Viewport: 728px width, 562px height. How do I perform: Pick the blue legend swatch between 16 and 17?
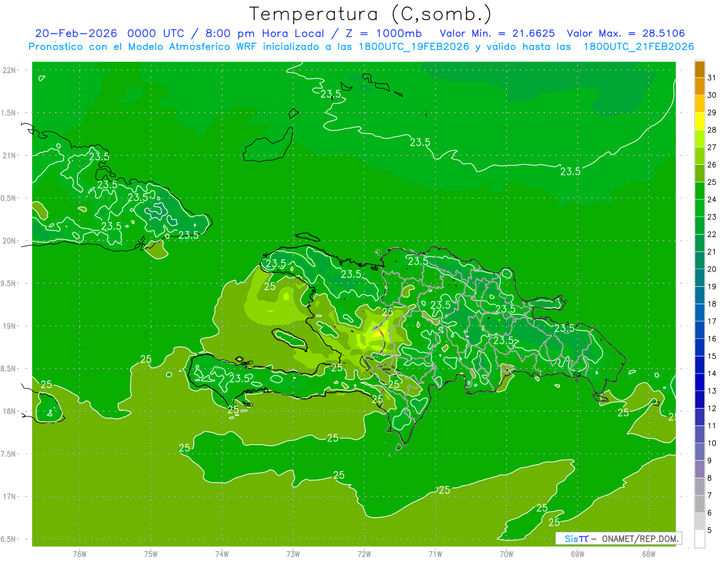point(699,330)
